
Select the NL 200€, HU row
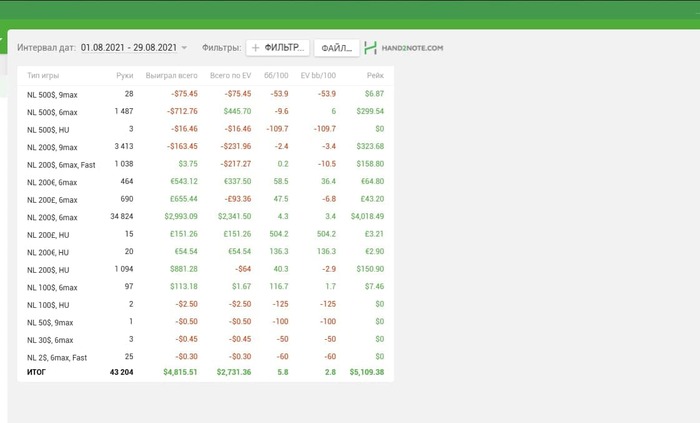[x=205, y=252]
